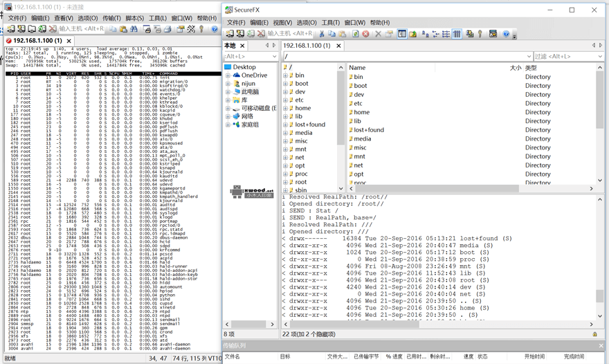Click SecureCRT Disconnect toolbar icon

pyautogui.click(x=53, y=29)
